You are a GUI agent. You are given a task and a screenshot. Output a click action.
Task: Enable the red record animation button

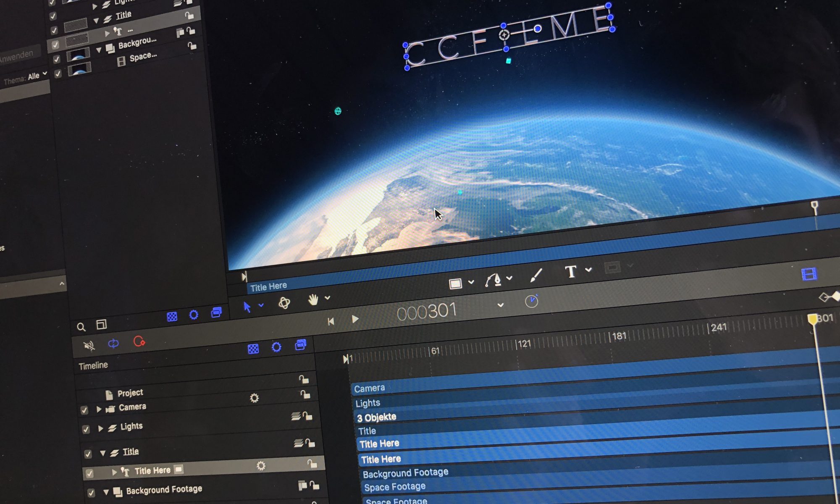coord(139,341)
